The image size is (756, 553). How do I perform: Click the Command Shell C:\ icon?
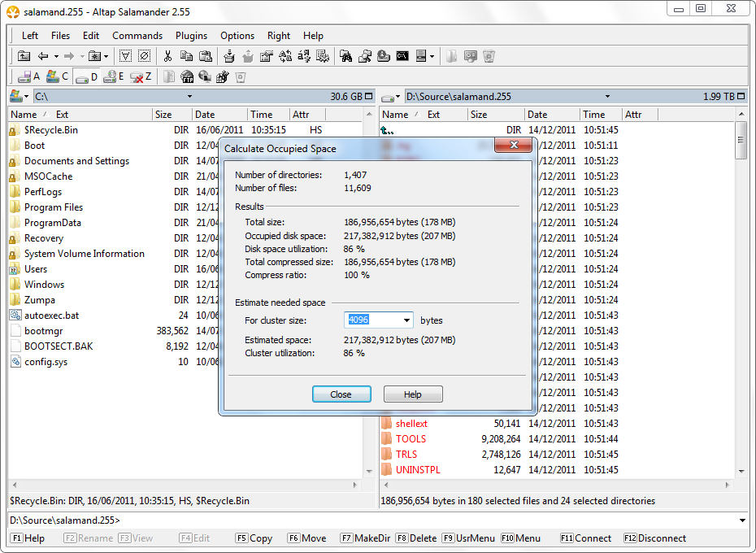click(x=402, y=56)
